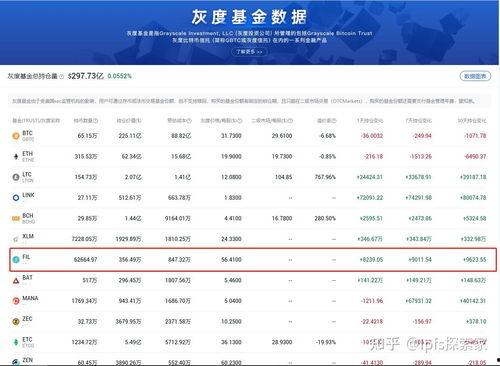Click ZEC holding value 3679.95万
This screenshot has height=366, width=500.
(x=128, y=322)
